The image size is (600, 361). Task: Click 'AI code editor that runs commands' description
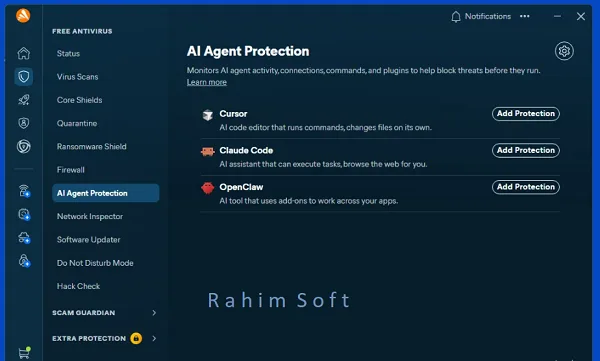(x=325, y=127)
